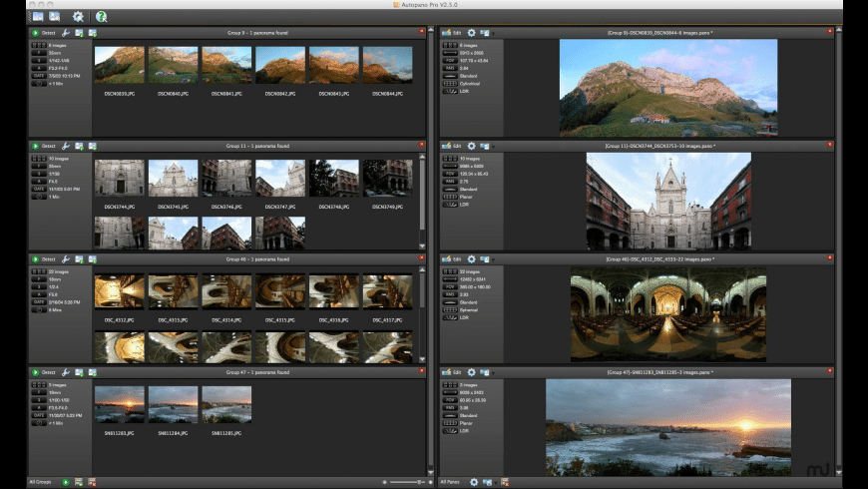Open the dropdown arrow beside the Group 9 panorama's header icons
This screenshot has height=489, width=868.
click(x=493, y=34)
